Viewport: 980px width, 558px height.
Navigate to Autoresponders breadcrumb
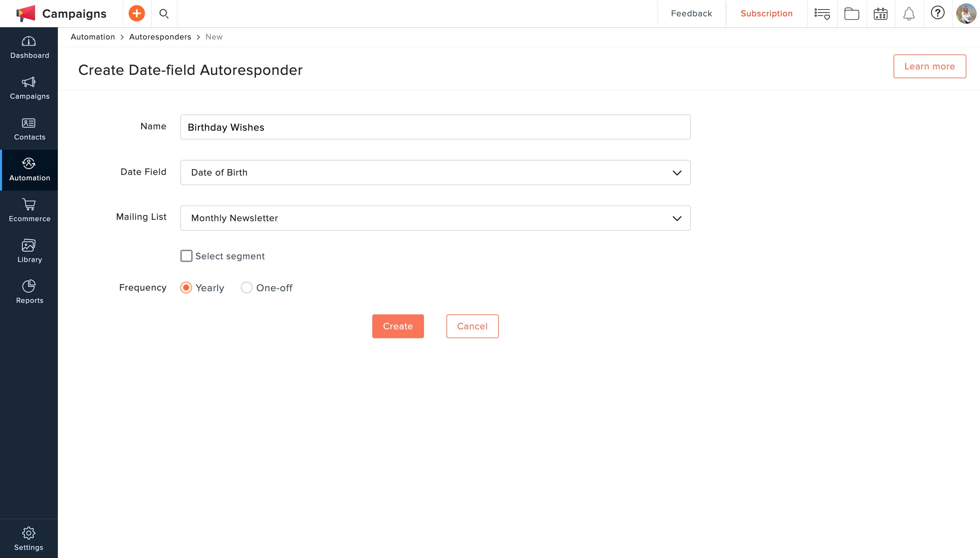point(160,37)
